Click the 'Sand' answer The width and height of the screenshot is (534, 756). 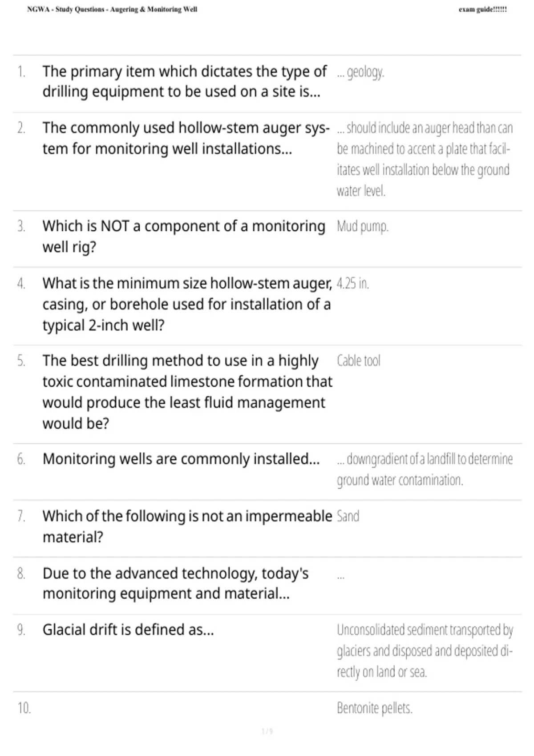[x=348, y=516]
